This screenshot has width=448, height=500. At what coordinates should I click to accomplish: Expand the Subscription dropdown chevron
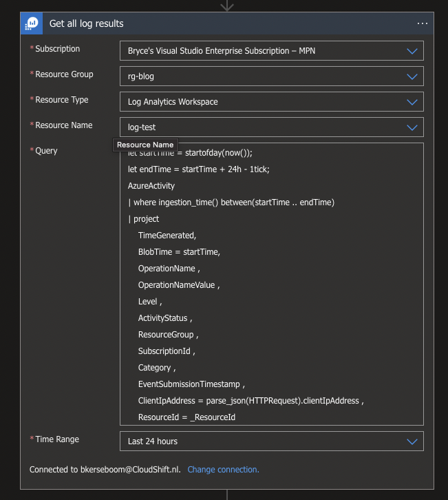(x=412, y=51)
